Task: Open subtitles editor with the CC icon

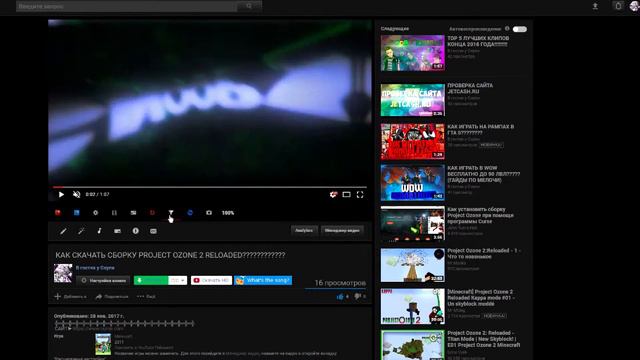Action: pyautogui.click(x=153, y=231)
